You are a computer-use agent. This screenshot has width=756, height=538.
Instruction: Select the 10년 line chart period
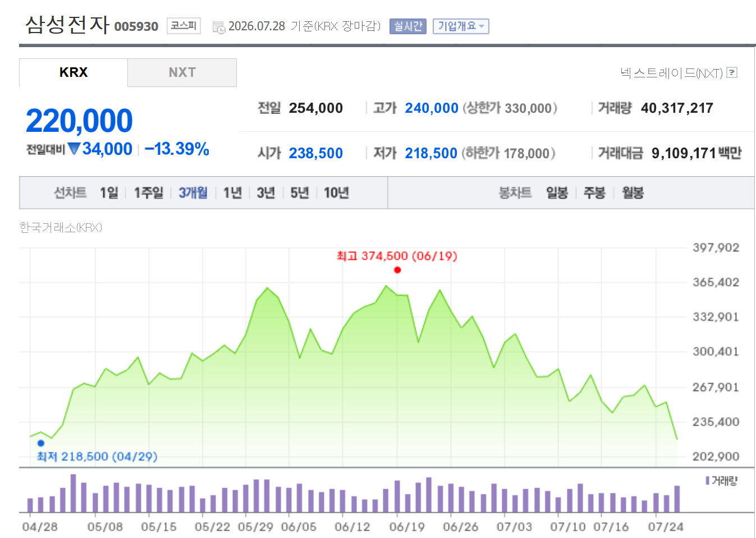click(x=336, y=193)
